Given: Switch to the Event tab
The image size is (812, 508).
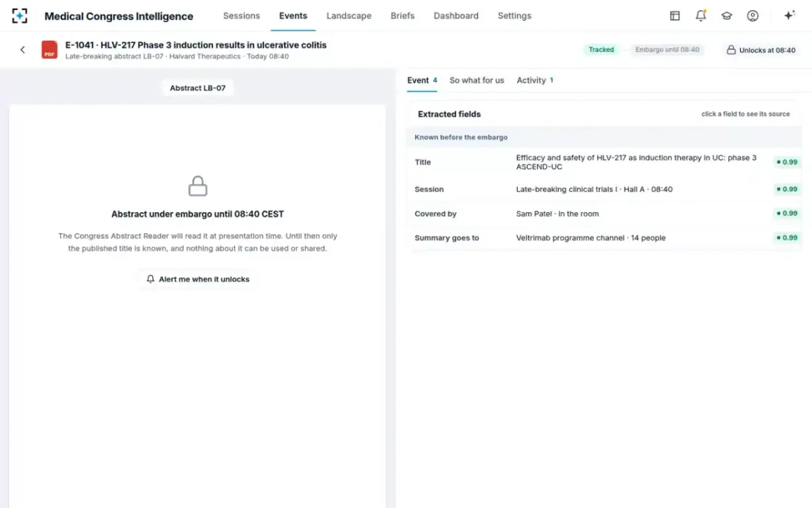Looking at the screenshot, I should pos(422,80).
